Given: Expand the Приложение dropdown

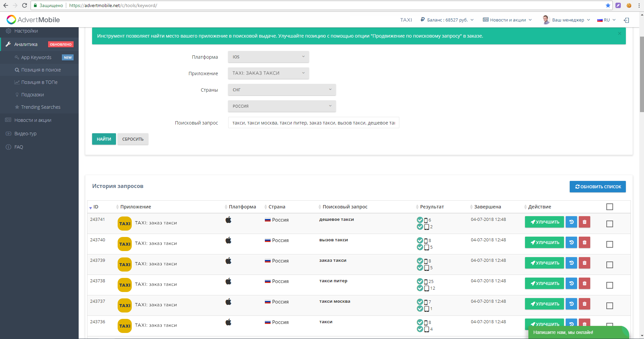Looking at the screenshot, I should pyautogui.click(x=268, y=73).
